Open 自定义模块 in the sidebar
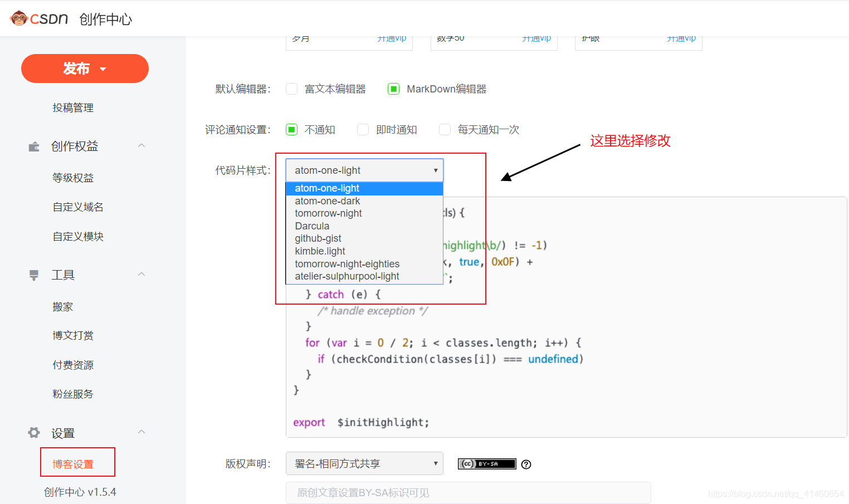 tap(78, 237)
